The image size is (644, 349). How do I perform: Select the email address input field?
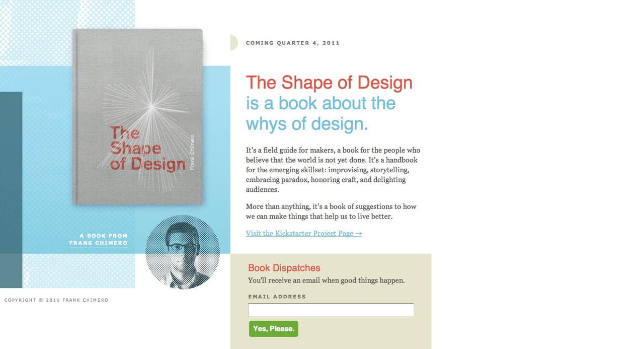[331, 310]
